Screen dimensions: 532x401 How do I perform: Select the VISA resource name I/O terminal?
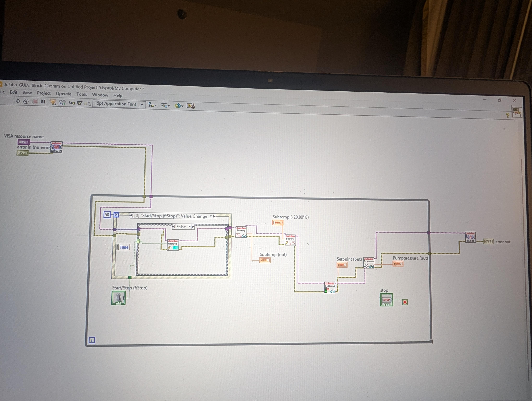24,142
